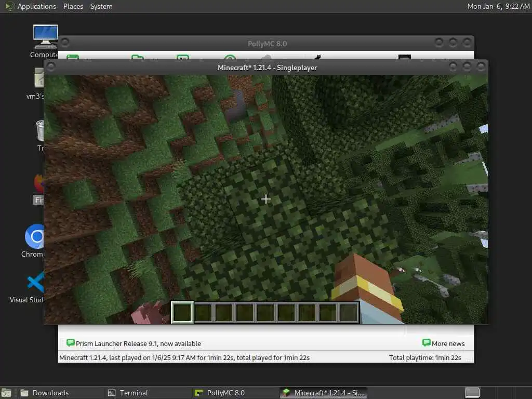Click the news speech-bubble icon beside Prism Launcher

pos(70,343)
